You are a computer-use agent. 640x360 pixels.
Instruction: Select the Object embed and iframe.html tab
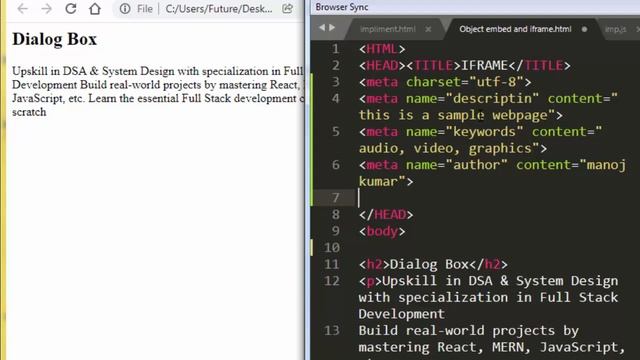[x=515, y=29]
